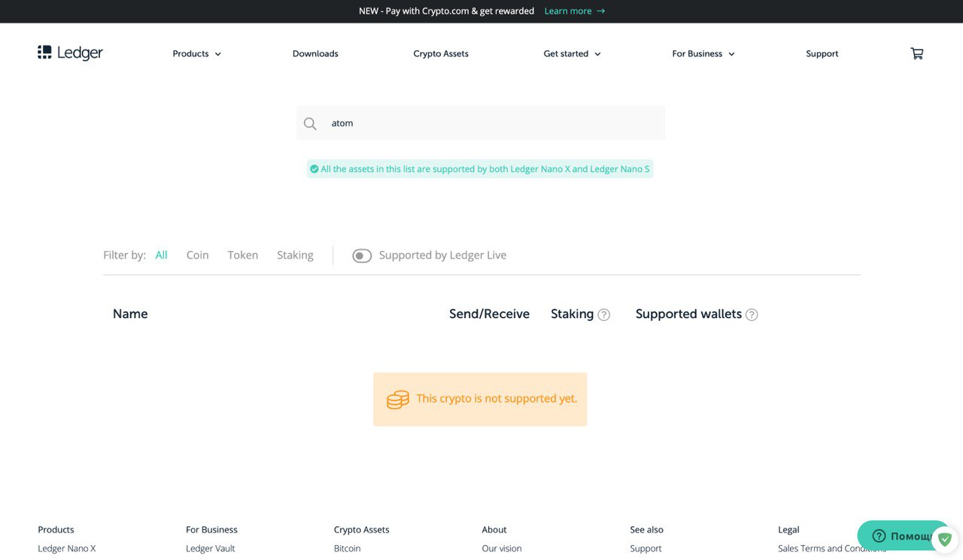Image resolution: width=963 pixels, height=560 pixels.
Task: Open Support in the top navigation
Action: click(x=822, y=54)
